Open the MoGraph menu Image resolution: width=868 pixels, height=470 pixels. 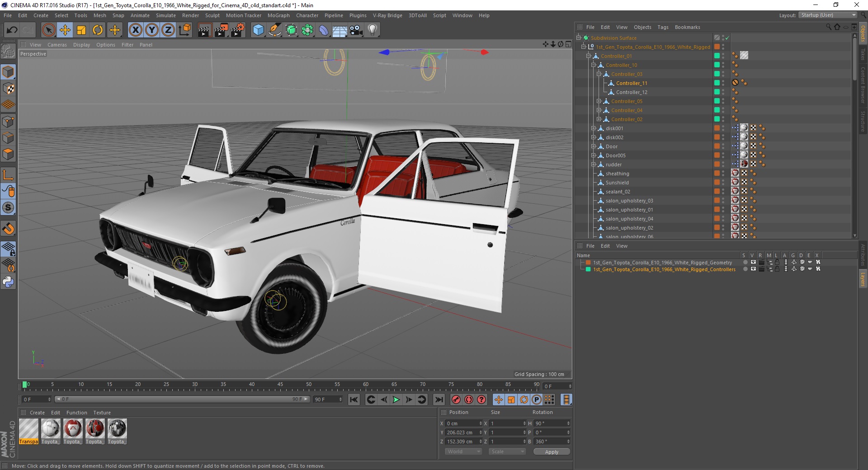pyautogui.click(x=278, y=15)
